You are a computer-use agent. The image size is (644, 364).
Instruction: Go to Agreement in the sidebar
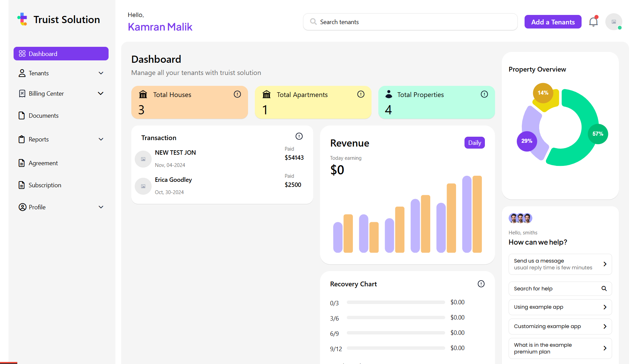pyautogui.click(x=43, y=163)
